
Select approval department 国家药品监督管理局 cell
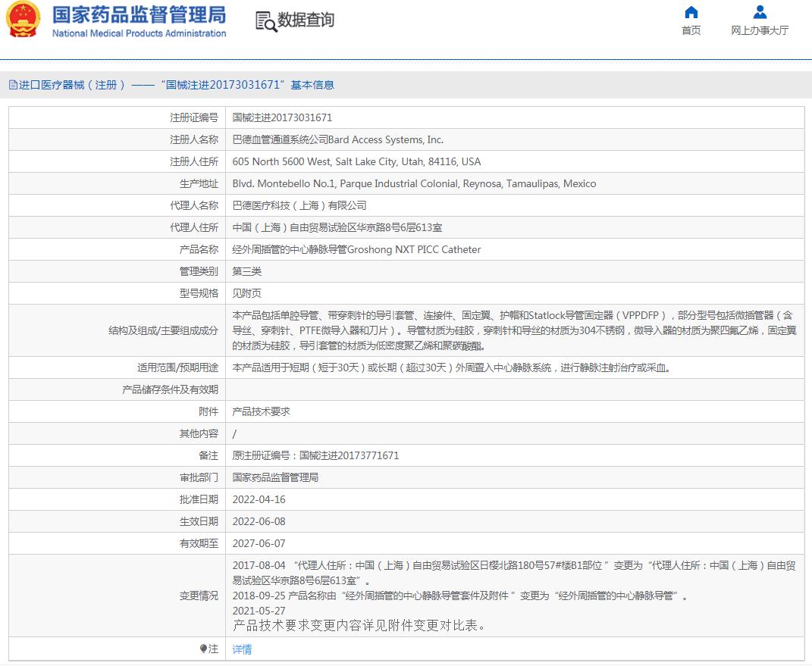pyautogui.click(x=275, y=477)
